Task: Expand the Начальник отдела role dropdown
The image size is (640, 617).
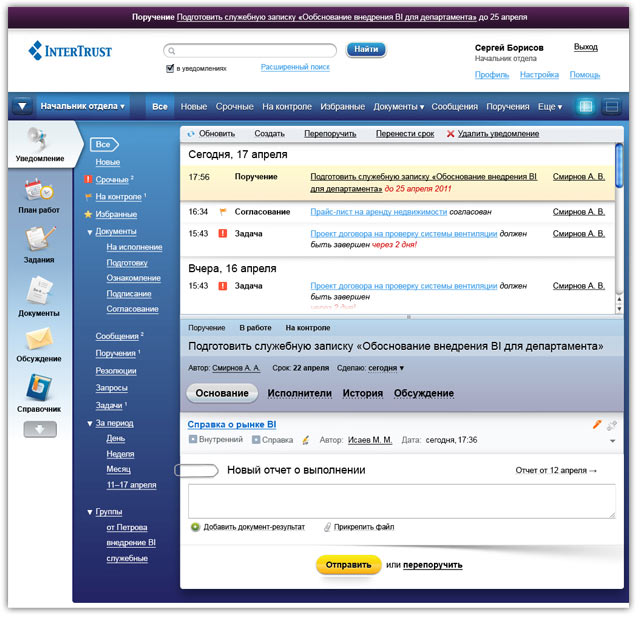Action: (x=82, y=106)
